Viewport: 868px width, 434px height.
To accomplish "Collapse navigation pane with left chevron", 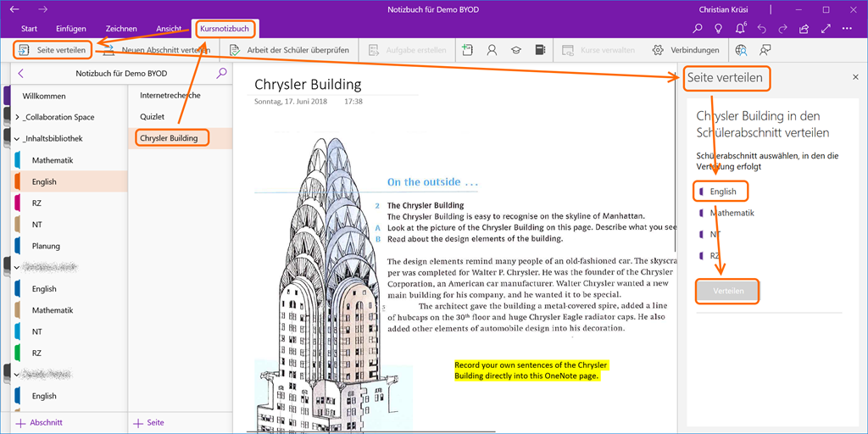I will click(x=20, y=74).
